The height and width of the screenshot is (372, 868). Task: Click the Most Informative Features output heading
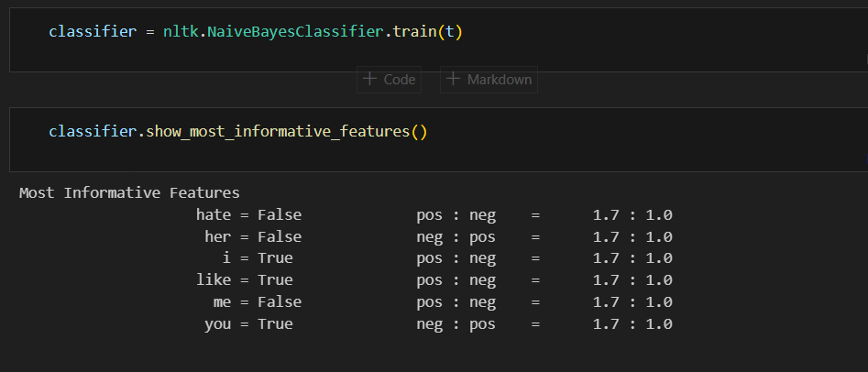[x=129, y=192]
